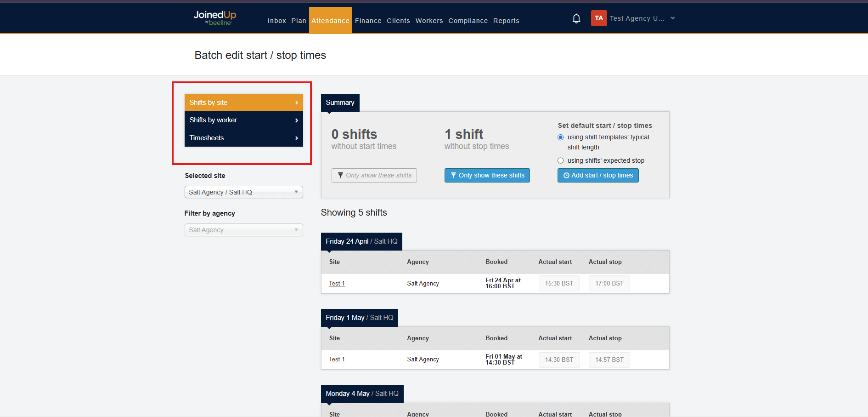Click the Friday 24 April / Salt HQ header
The height and width of the screenshot is (417, 868).
pyautogui.click(x=361, y=241)
